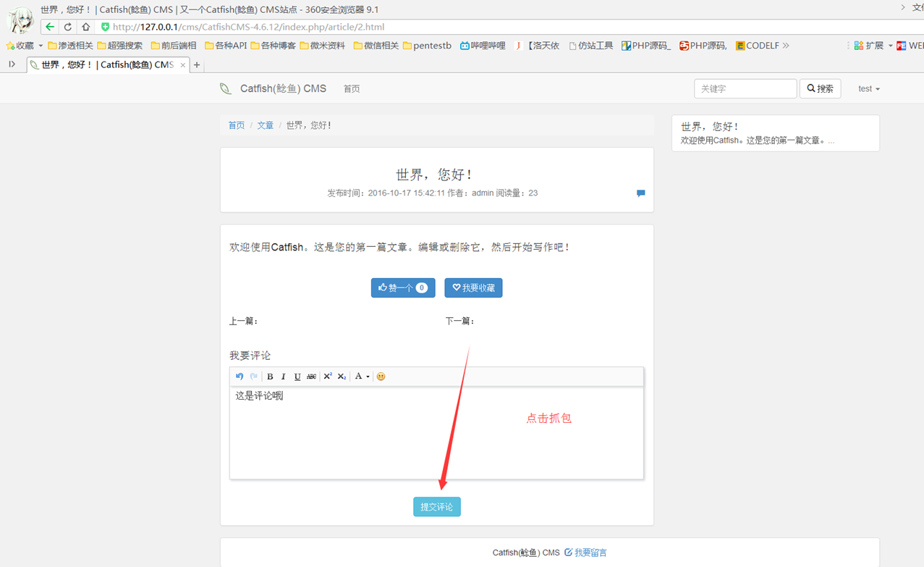This screenshot has width=924, height=567.
Task: Toggle superscript in comment editor
Action: 328,377
